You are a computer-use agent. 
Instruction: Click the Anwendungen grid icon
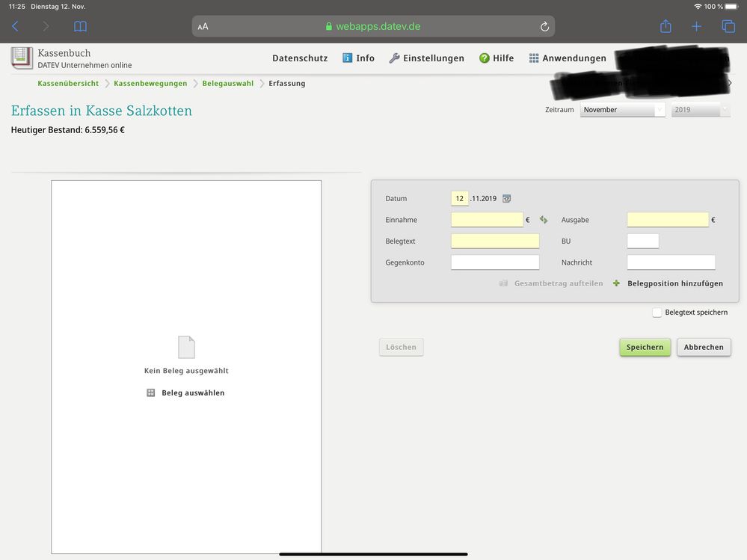tap(534, 58)
